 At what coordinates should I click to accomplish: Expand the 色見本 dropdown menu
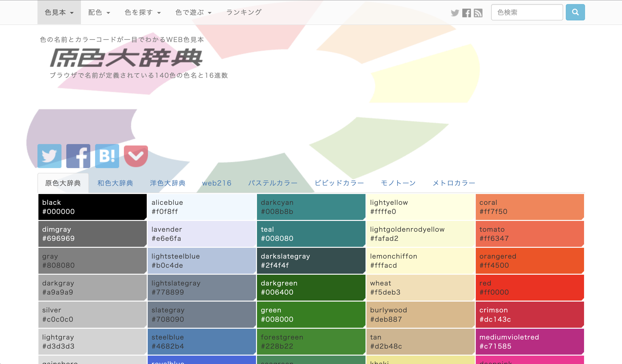pos(59,12)
